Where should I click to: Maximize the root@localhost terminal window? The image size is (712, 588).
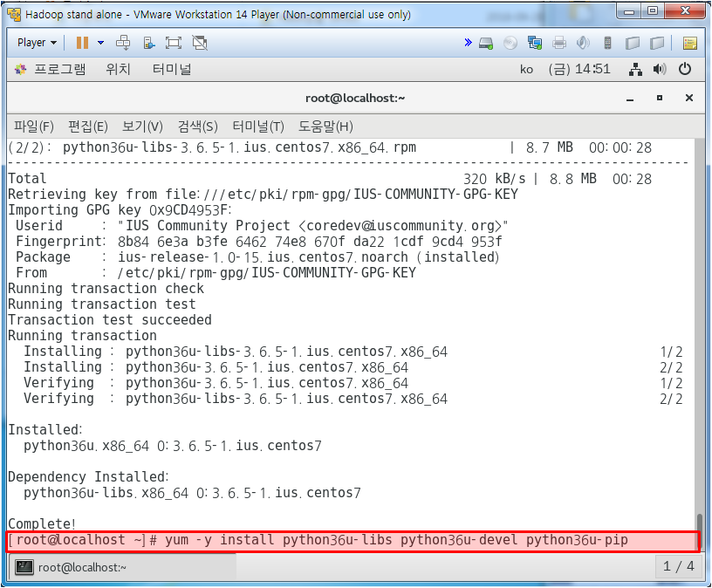click(x=660, y=98)
